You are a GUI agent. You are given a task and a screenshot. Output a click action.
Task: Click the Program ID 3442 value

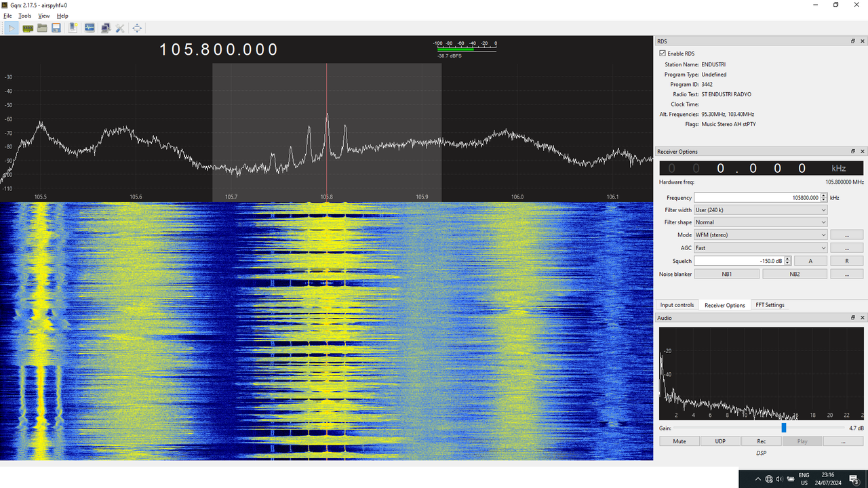click(x=707, y=85)
